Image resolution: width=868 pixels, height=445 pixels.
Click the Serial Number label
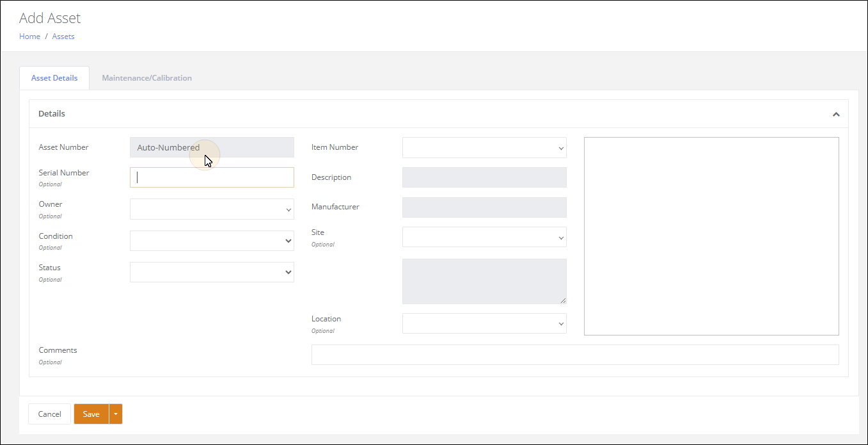(64, 173)
